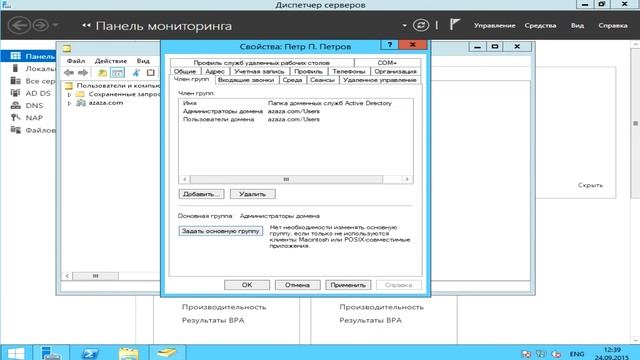Select the Пользователи домена group row
This screenshot has width=640, height=360.
coord(296,119)
